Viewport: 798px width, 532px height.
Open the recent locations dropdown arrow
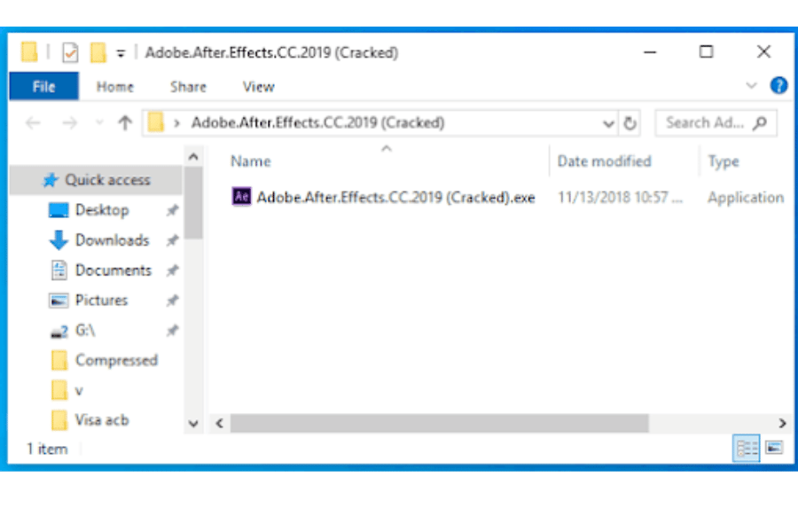[x=99, y=122]
